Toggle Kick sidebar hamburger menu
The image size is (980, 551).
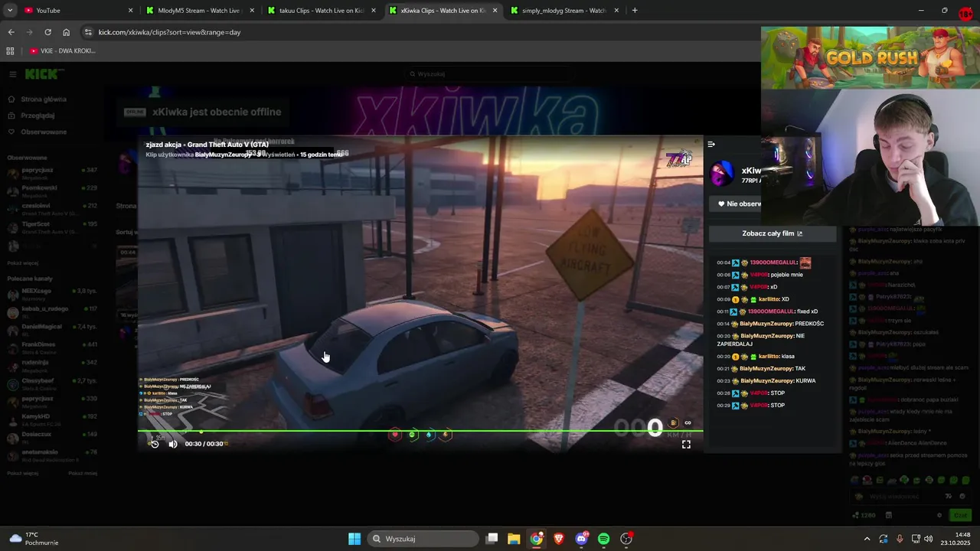(13, 74)
